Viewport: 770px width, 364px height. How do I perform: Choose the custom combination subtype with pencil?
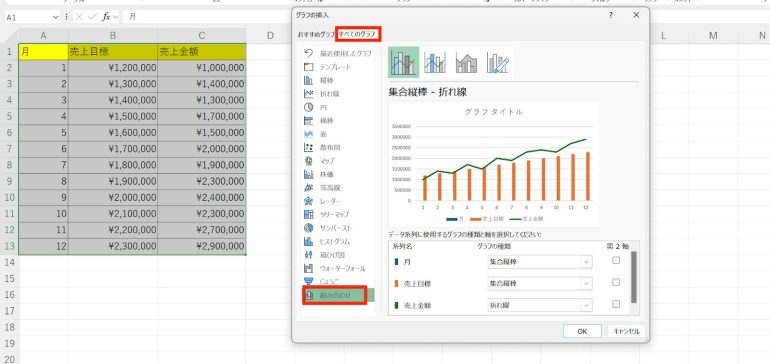pyautogui.click(x=498, y=62)
